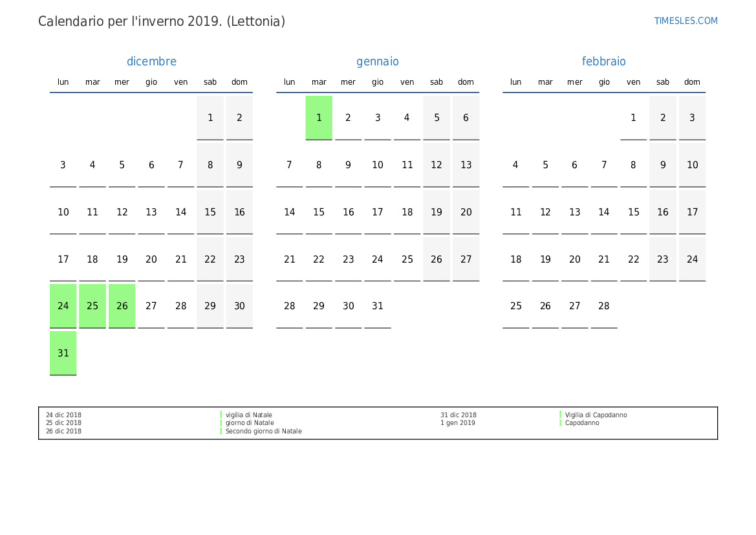This screenshot has height=535, width=756.
Task: Select green January 1 holiday cell
Action: pyautogui.click(x=319, y=118)
